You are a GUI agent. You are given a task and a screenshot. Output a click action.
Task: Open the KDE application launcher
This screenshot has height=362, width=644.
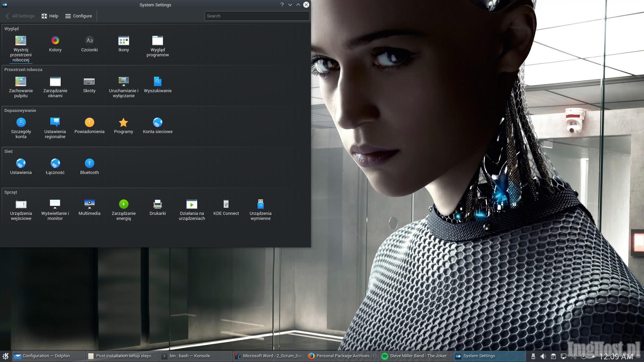6,356
